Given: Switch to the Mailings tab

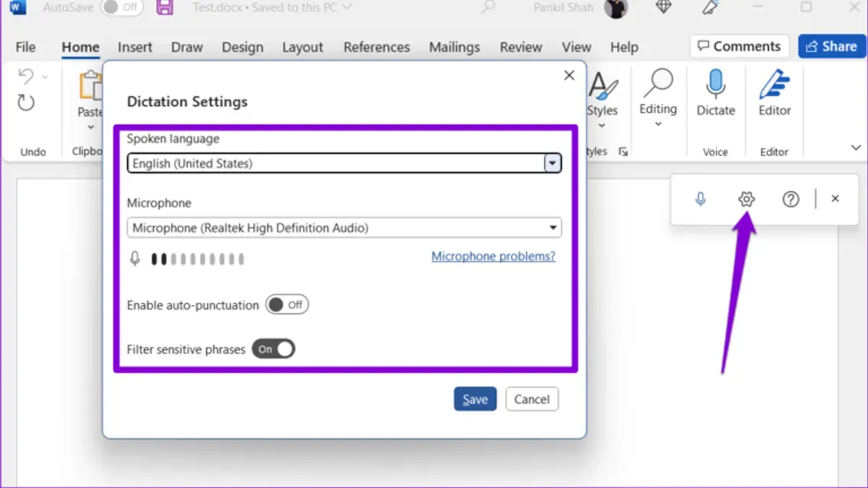Looking at the screenshot, I should tap(454, 47).
